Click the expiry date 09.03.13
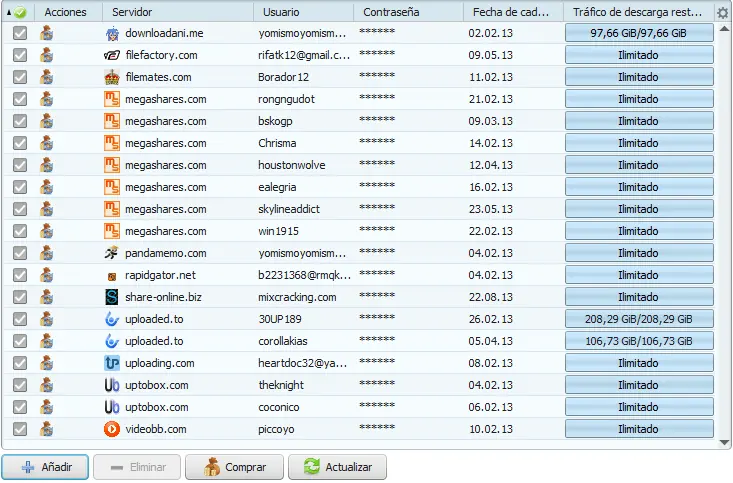Viewport: 733px width, 483px height. (x=490, y=121)
